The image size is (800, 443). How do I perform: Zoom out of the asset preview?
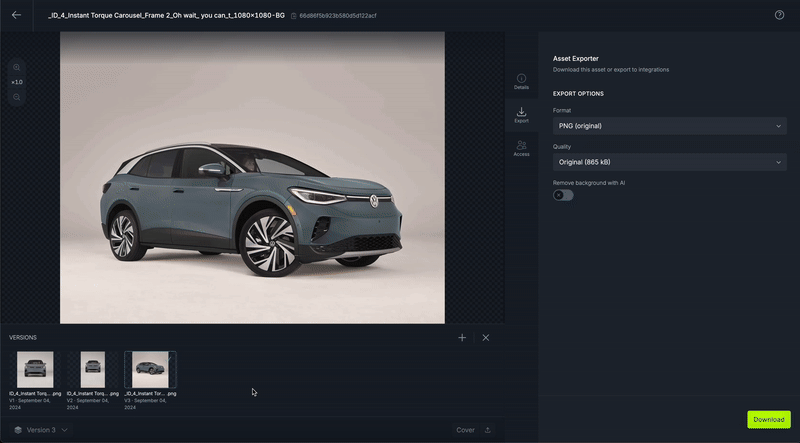tap(17, 97)
